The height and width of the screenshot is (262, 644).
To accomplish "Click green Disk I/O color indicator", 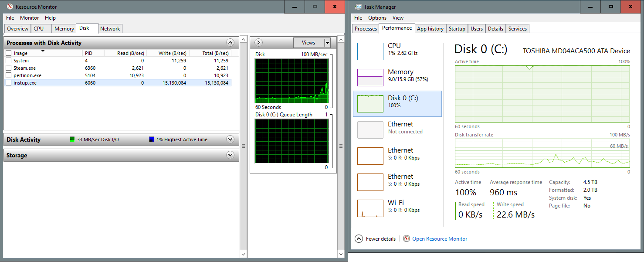I will point(72,140).
